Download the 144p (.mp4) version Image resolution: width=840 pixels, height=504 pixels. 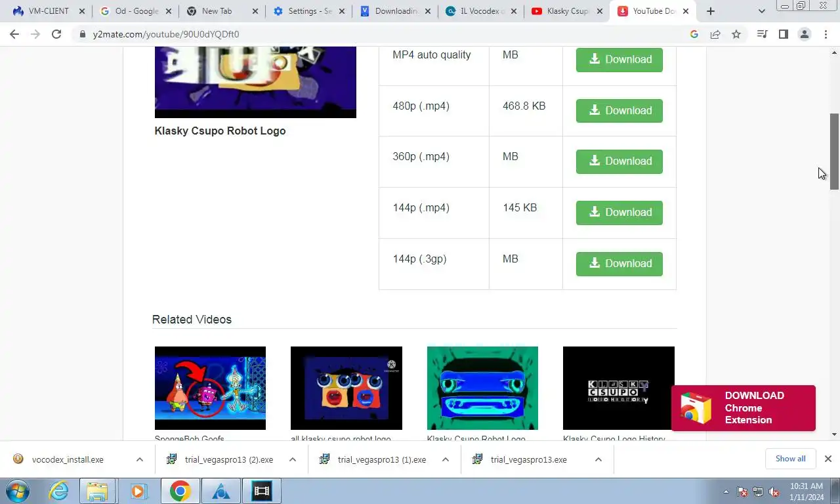click(619, 213)
